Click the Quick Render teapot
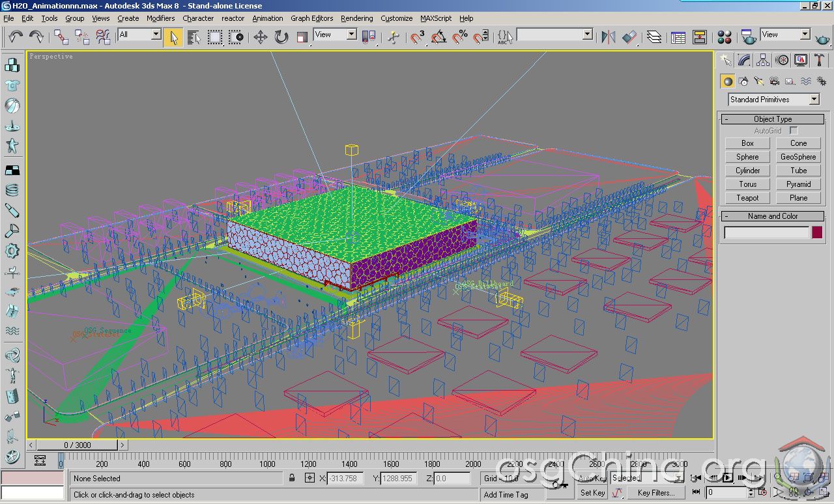 [x=822, y=37]
